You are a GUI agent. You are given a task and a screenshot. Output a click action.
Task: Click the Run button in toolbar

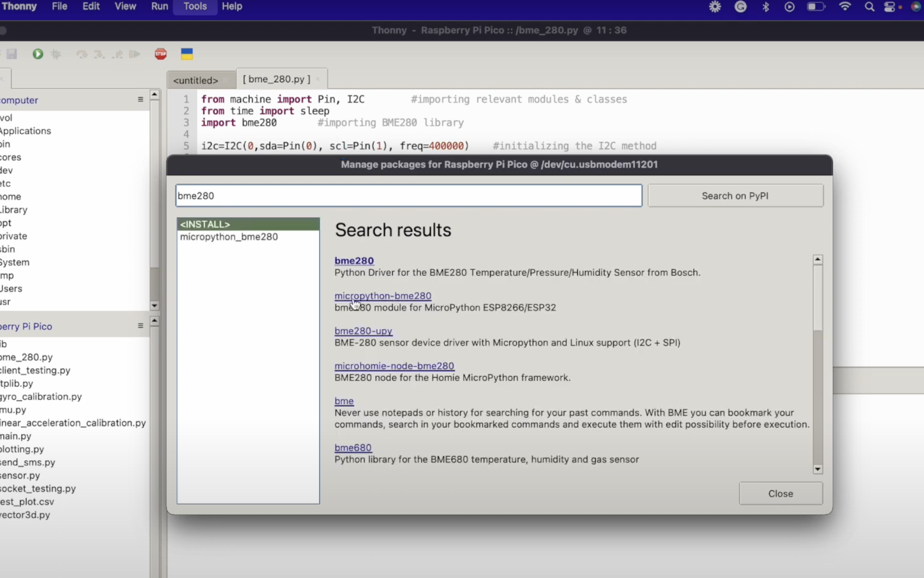[x=37, y=54]
